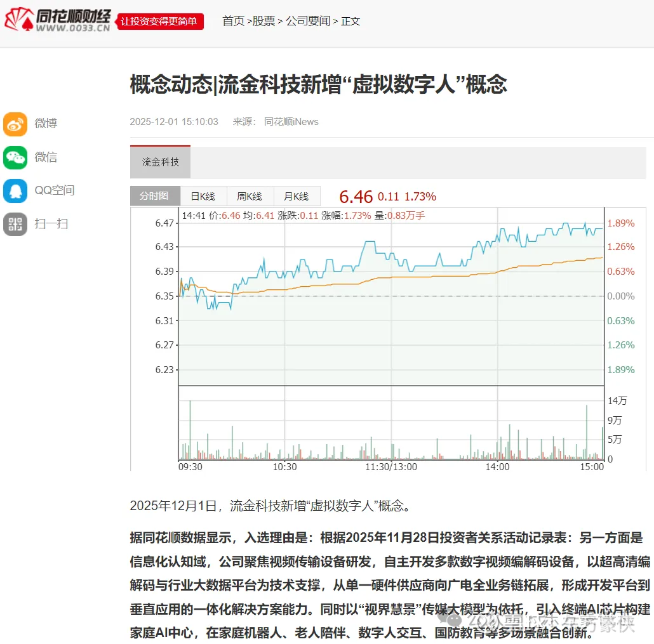Click the 6.35 price axis label

click(x=164, y=296)
